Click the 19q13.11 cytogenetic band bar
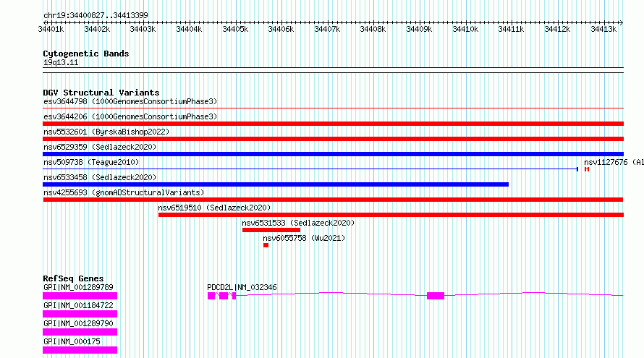Screen dimensions: 644x358 333,70
